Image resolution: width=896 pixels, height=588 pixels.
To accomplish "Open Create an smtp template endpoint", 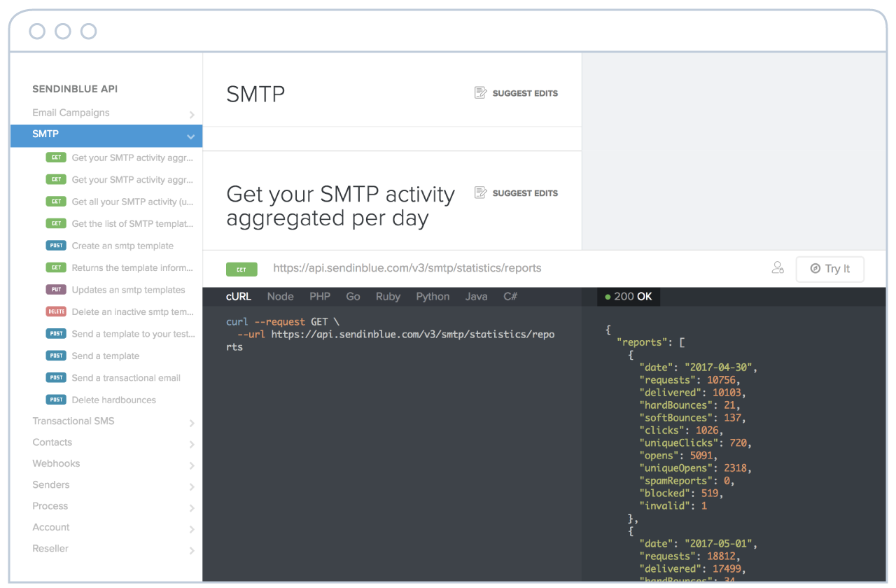I will [x=122, y=246].
